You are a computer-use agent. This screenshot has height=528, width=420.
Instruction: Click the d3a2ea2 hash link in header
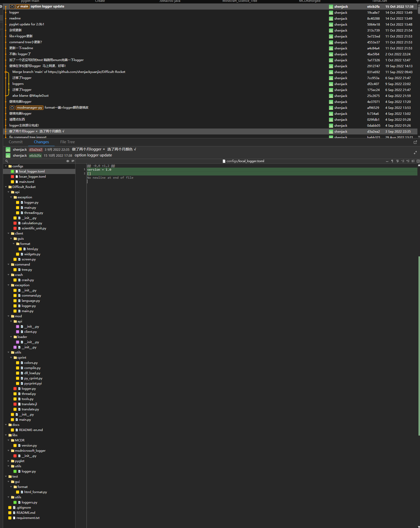point(36,149)
